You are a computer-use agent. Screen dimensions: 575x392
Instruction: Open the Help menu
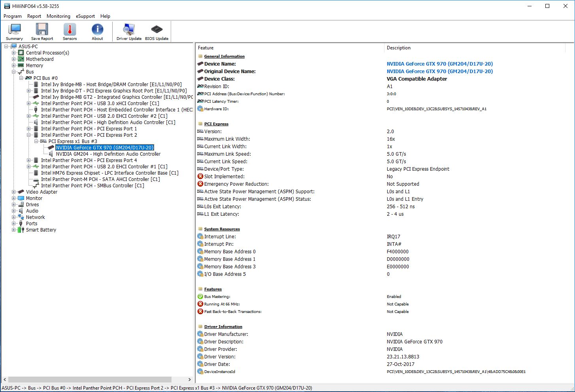point(105,16)
